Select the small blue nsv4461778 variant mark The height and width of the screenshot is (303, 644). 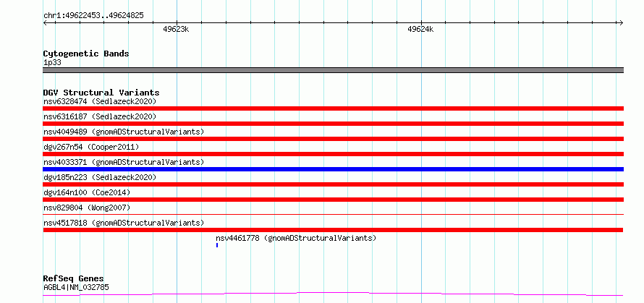(x=217, y=245)
